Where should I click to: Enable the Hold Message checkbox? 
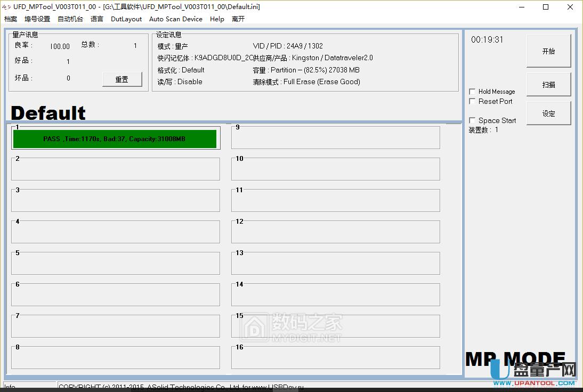[472, 92]
